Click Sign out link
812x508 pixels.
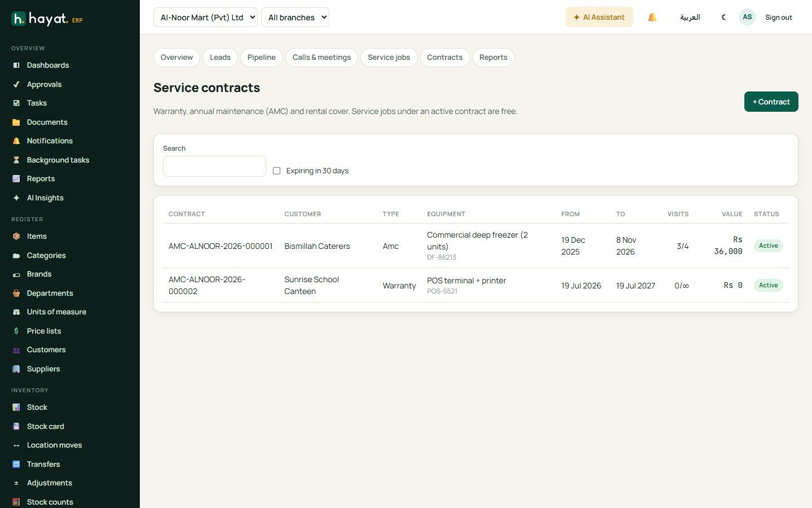[x=778, y=17]
